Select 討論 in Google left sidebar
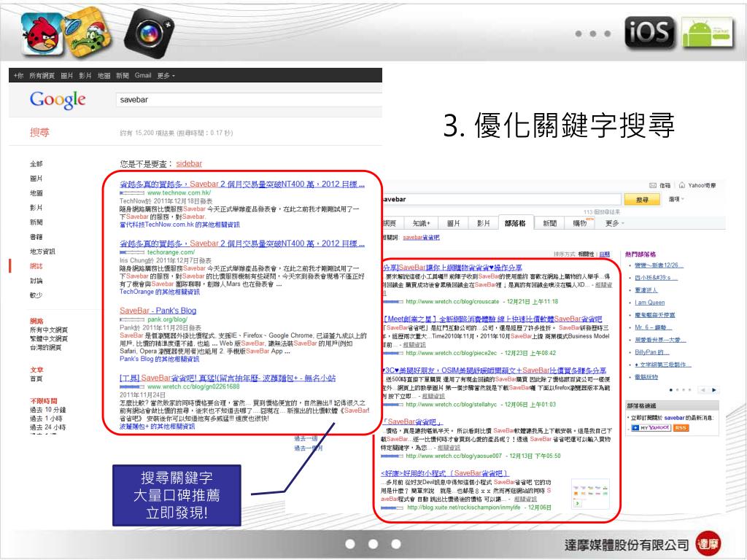The height and width of the screenshot is (560, 747). [36, 281]
